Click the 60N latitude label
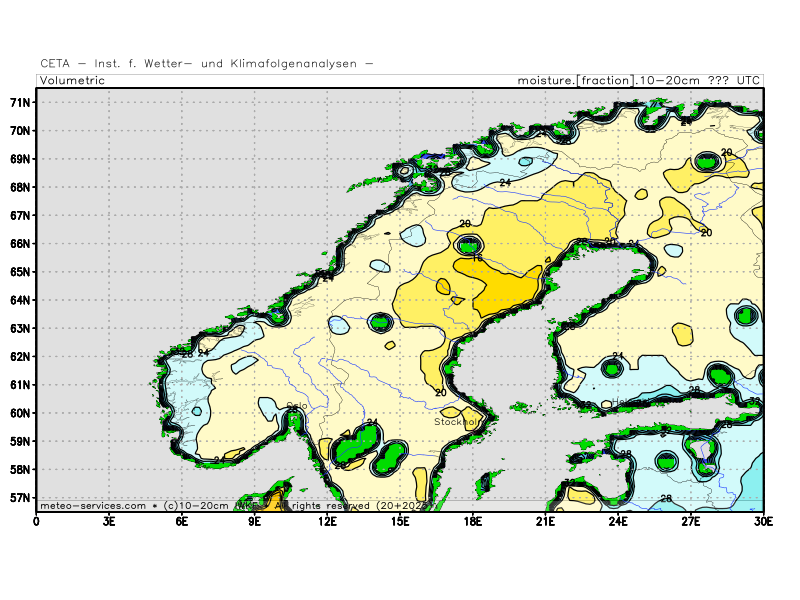 point(20,413)
